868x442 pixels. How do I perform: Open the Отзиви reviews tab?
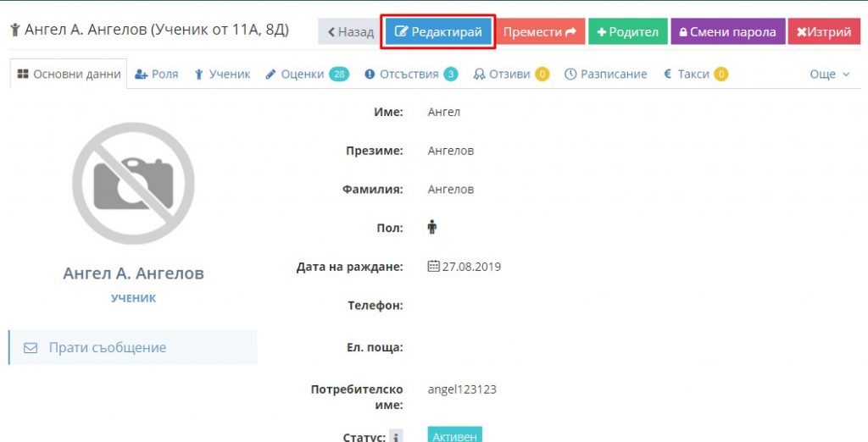(510, 75)
